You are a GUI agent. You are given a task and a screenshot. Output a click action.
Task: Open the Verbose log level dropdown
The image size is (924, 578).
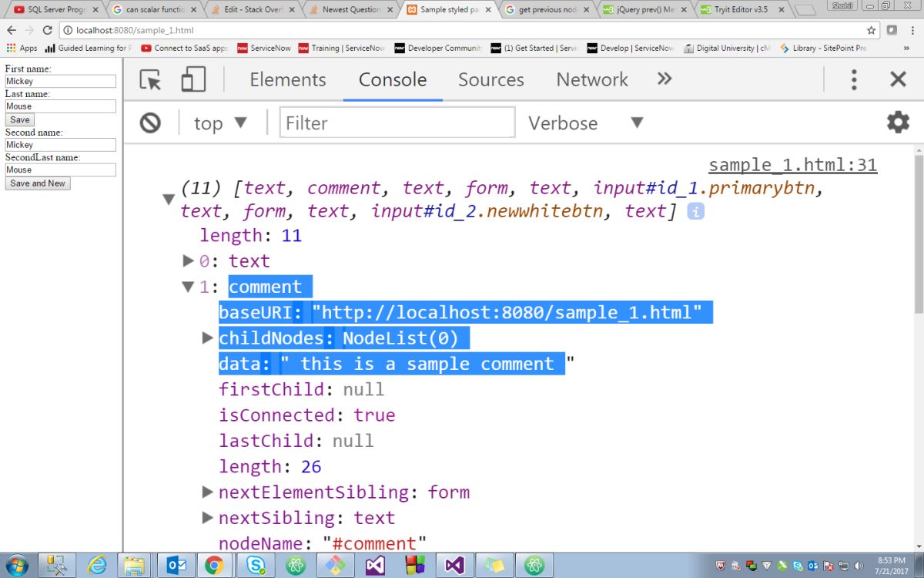coord(585,123)
